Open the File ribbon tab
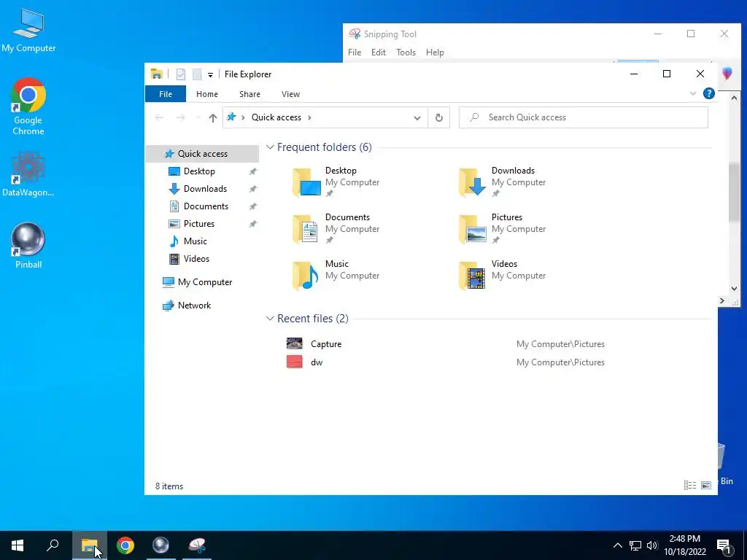 [166, 94]
